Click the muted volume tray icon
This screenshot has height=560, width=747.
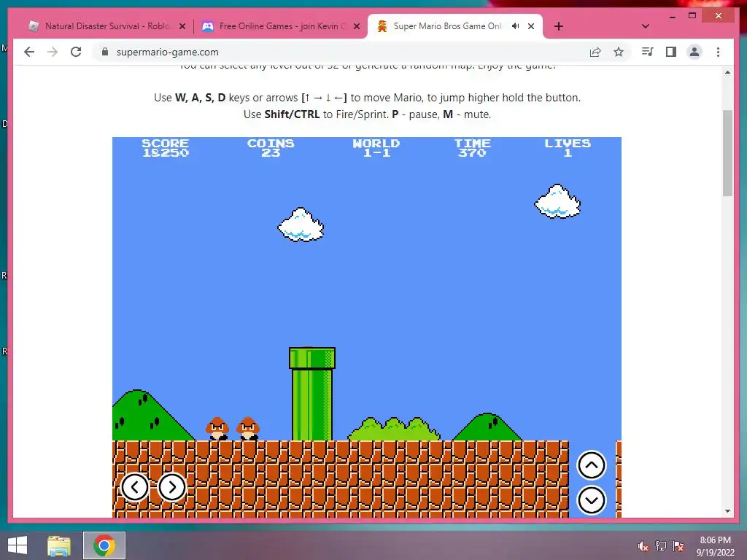643,546
